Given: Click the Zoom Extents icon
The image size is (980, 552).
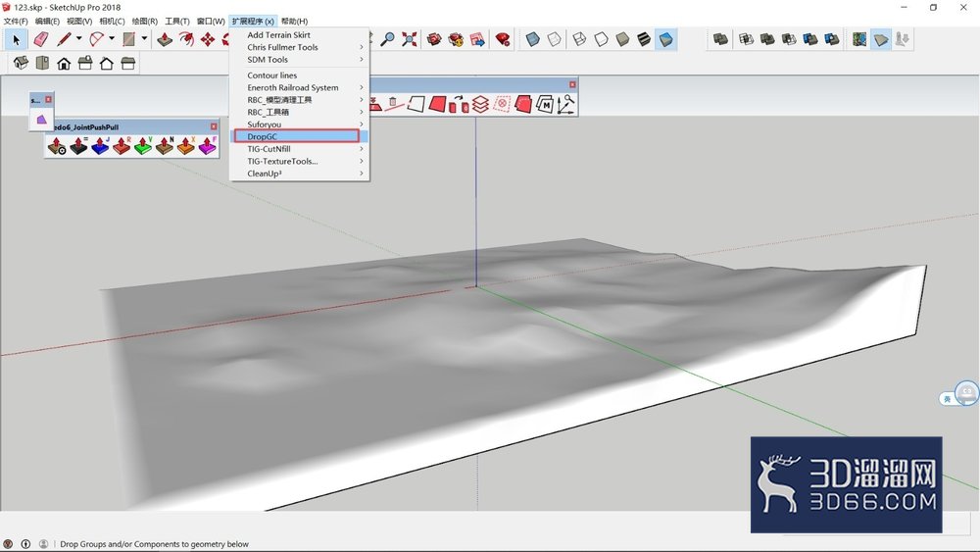Looking at the screenshot, I should (x=410, y=39).
